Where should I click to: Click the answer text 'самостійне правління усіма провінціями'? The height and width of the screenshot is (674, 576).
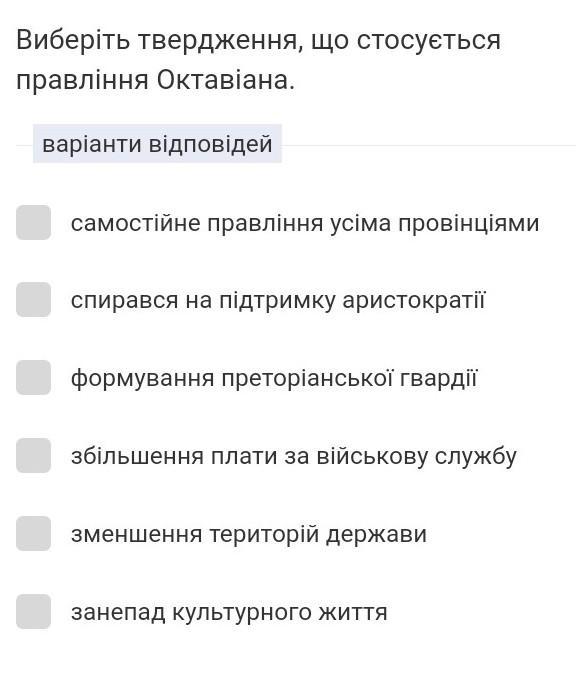pyautogui.click(x=305, y=224)
